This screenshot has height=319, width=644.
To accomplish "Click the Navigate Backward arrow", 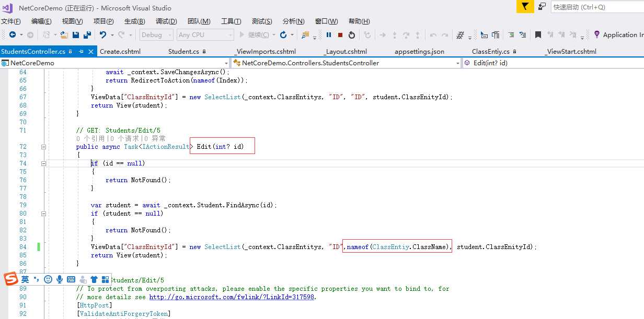I will click(12, 35).
